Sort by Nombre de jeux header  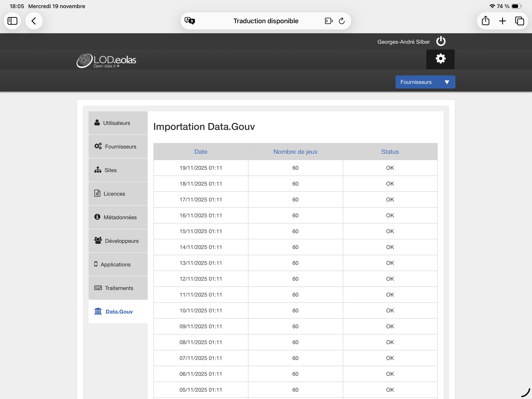coord(295,152)
